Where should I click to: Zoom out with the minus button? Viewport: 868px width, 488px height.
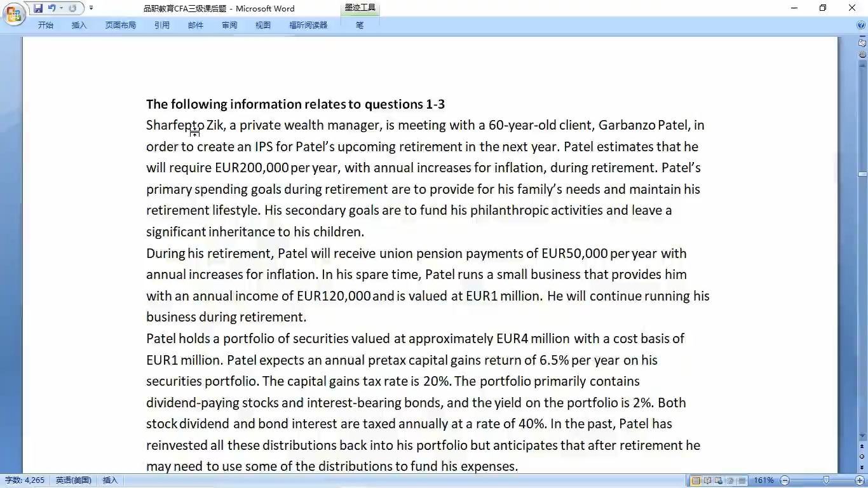pyautogui.click(x=785, y=480)
